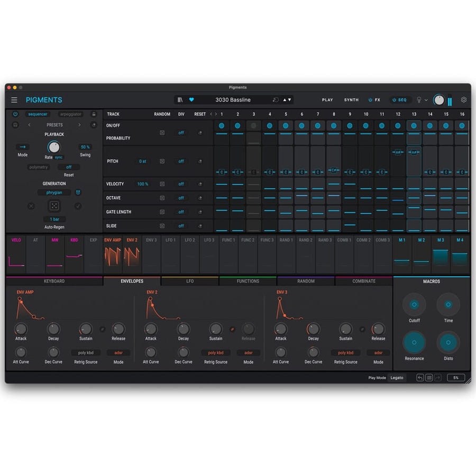Toggle the SEQ power button
The width and height of the screenshot is (476, 476).
click(x=394, y=100)
